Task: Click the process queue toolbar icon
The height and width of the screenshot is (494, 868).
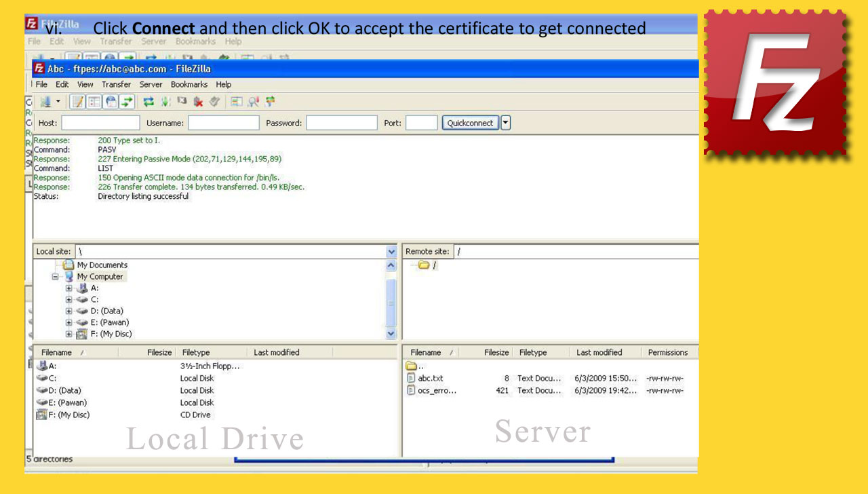Action: [165, 102]
